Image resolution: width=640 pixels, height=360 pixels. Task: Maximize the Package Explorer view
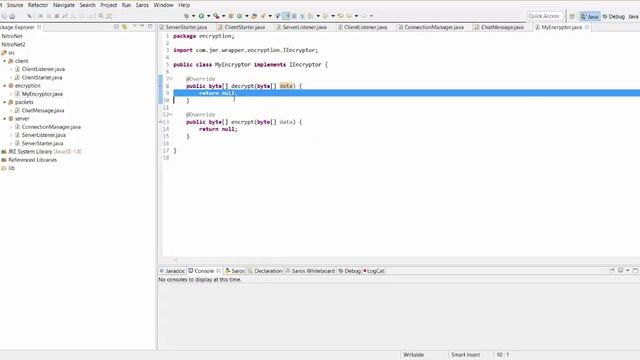pos(150,27)
